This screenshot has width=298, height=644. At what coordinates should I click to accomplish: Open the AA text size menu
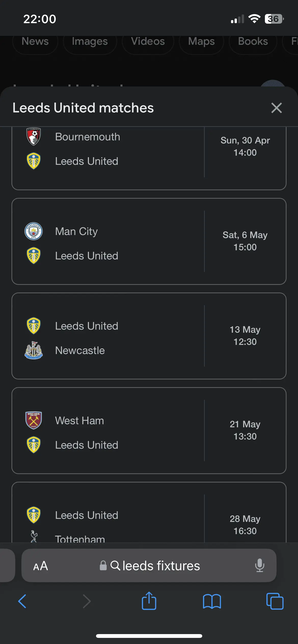[x=40, y=566]
